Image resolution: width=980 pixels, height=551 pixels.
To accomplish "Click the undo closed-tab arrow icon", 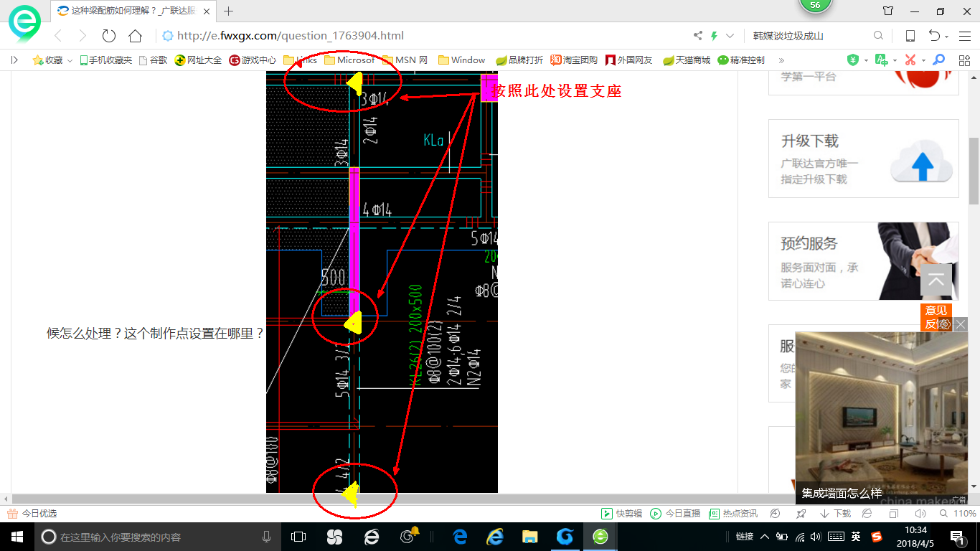I will (x=935, y=36).
